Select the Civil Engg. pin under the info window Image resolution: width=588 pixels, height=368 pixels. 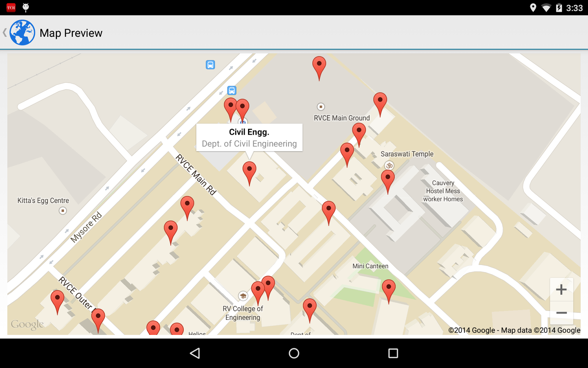point(250,174)
